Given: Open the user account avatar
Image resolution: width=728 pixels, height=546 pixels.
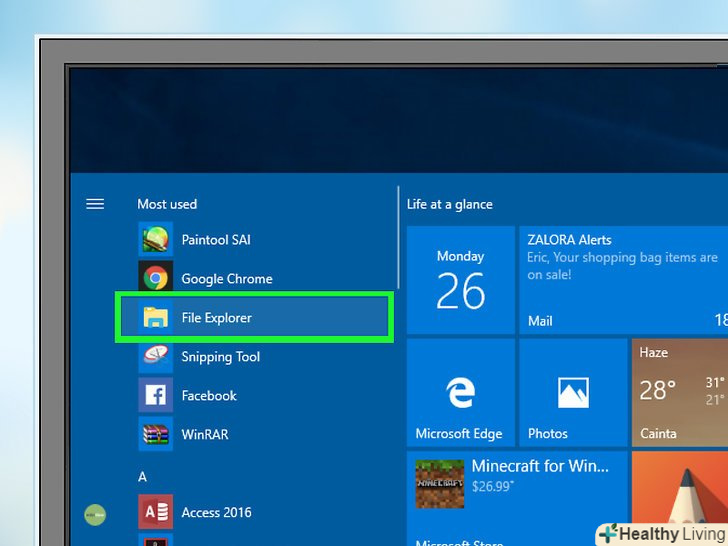Looking at the screenshot, I should 95,515.
